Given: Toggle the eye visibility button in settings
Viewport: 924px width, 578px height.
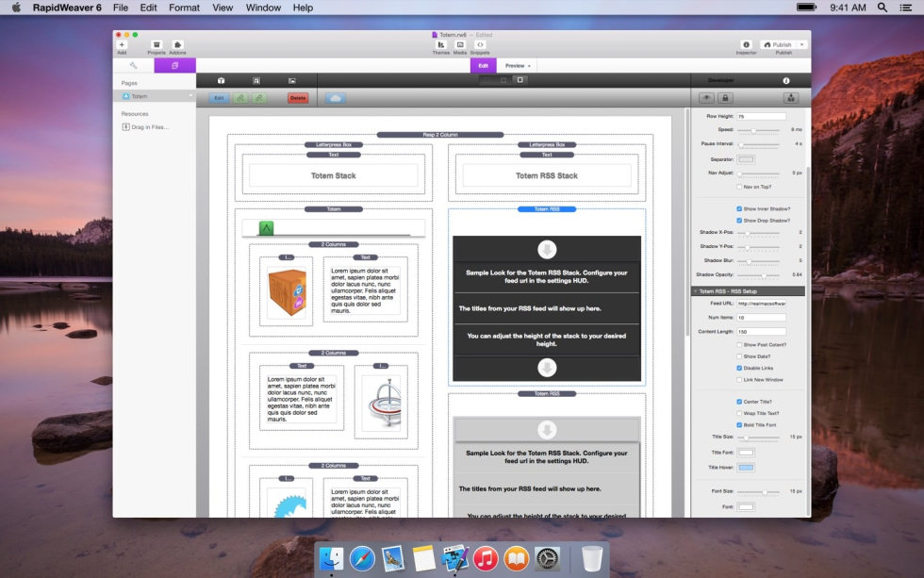Looking at the screenshot, I should pos(706,98).
